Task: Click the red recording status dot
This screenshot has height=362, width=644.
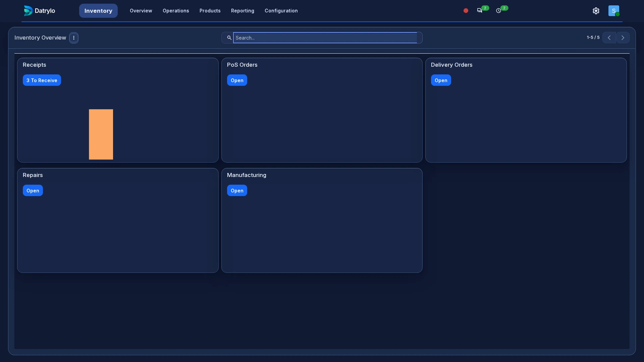Action: pyautogui.click(x=466, y=11)
